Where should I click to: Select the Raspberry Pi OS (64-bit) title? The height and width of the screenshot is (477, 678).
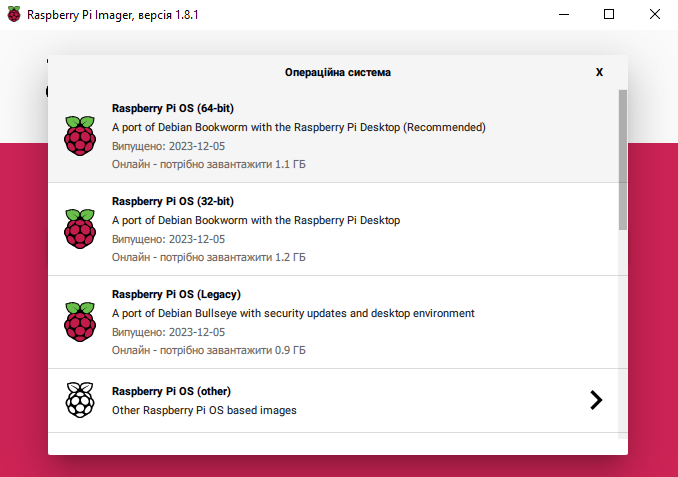173,108
